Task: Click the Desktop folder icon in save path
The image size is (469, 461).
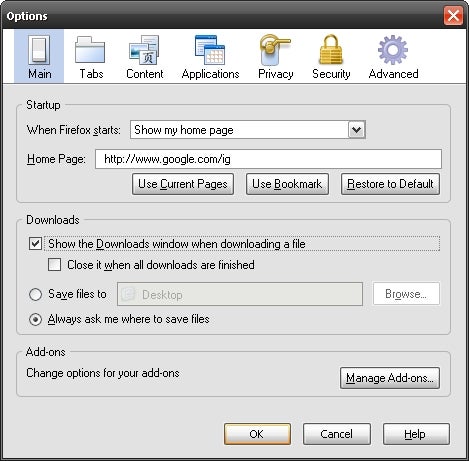Action: [x=128, y=294]
